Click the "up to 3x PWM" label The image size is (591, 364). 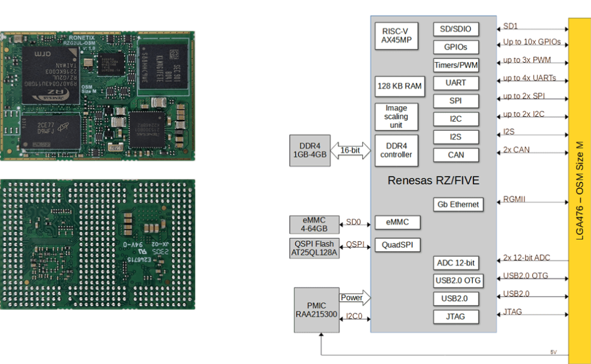point(527,60)
